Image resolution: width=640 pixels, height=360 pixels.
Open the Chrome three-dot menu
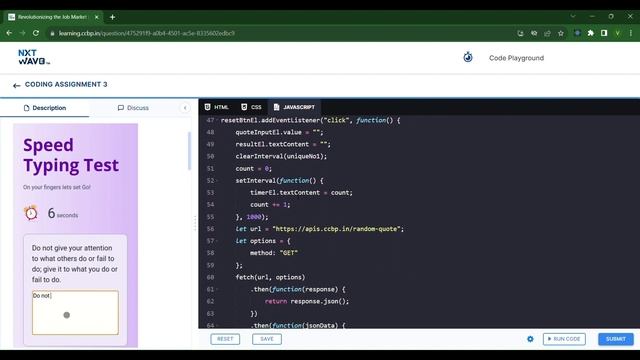631,33
